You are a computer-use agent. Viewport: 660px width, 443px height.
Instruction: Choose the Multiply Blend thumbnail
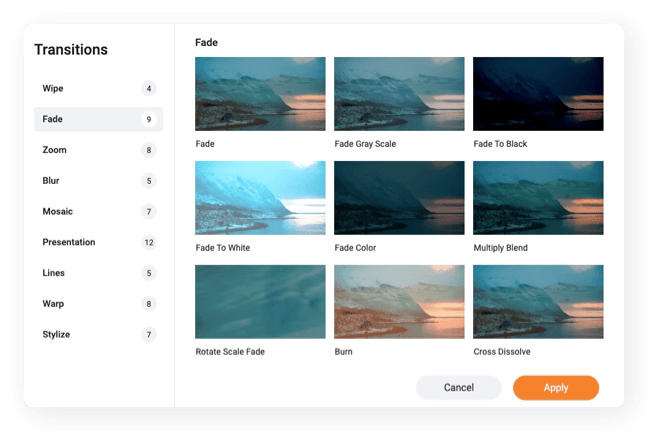538,198
